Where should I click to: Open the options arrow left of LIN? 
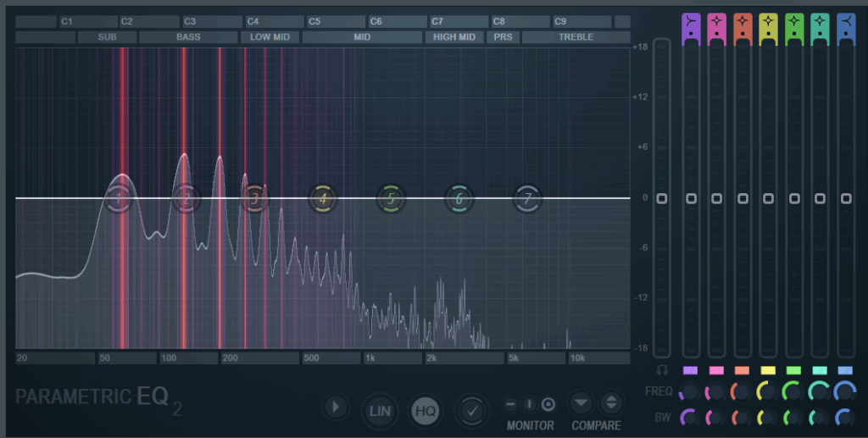point(335,408)
